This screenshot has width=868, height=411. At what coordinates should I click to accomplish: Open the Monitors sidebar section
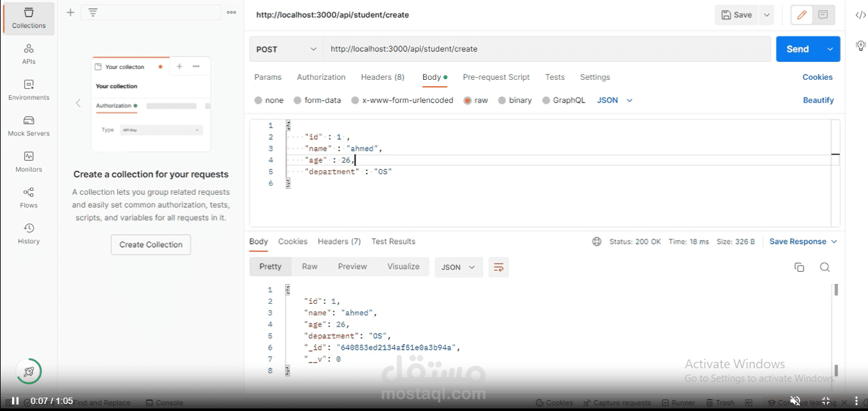pos(29,161)
